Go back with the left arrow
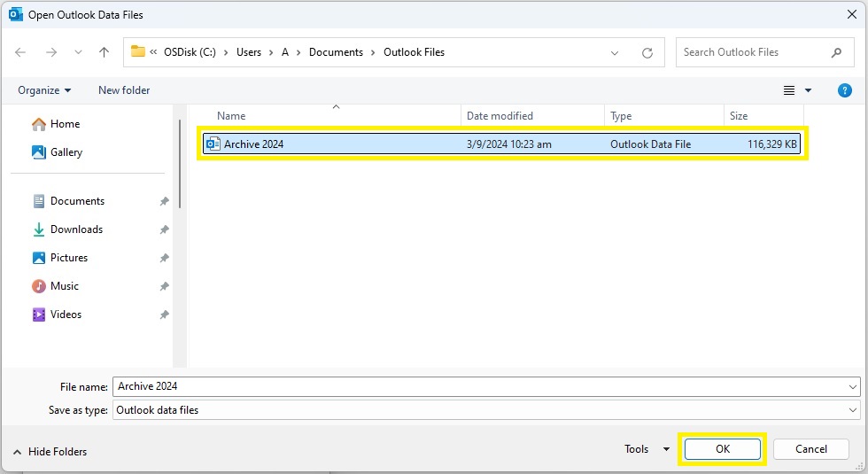 tap(20, 52)
